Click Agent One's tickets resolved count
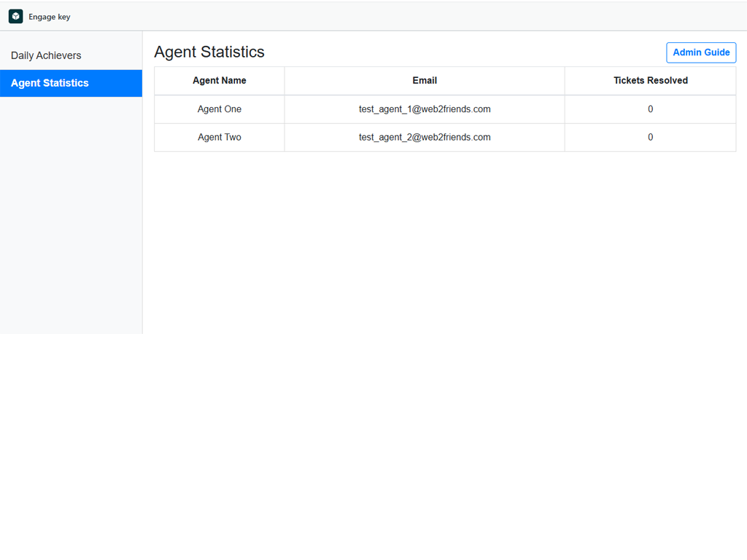 tap(650, 109)
